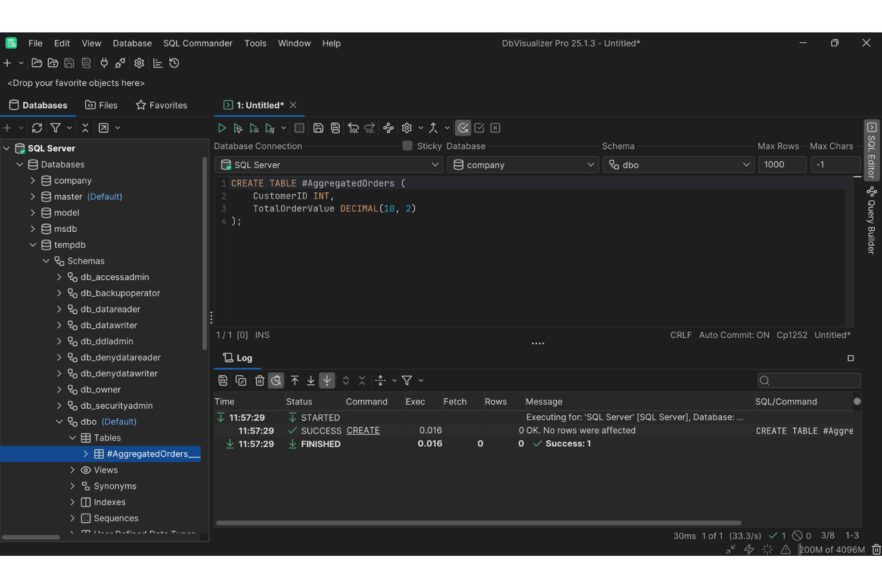Run the entire SQL script

(x=222, y=127)
